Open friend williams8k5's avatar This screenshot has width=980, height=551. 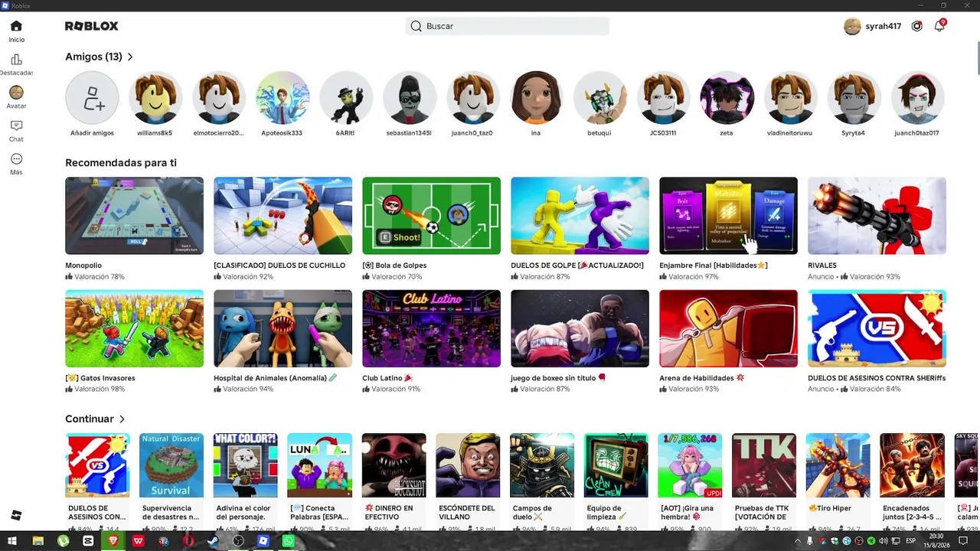coord(155,98)
